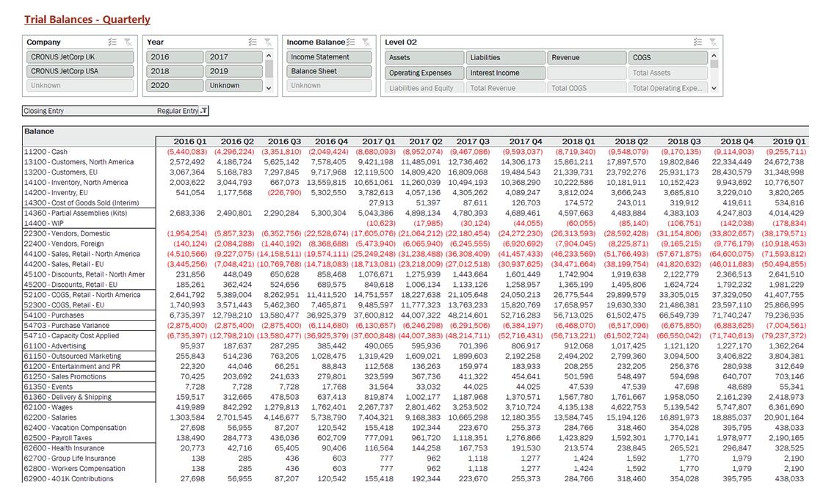Click cell value 24,672,738 under 2019 Q1

tap(784, 162)
